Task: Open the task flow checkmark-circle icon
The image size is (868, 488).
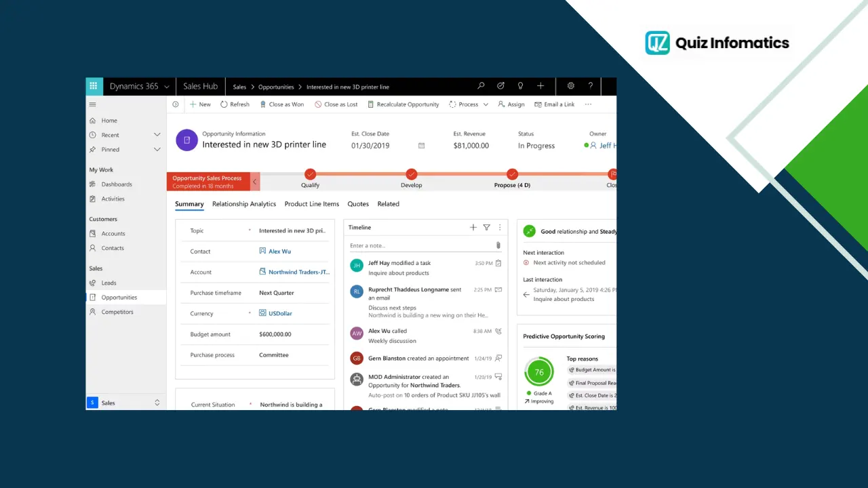Action: click(x=500, y=86)
